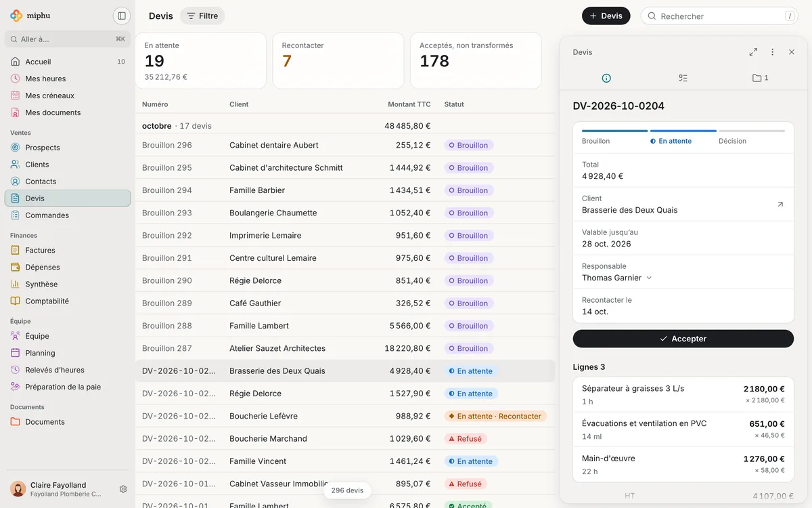Open Brasserie des Deux Quais client link arrow
Image resolution: width=812 pixels, height=508 pixels.
coord(780,204)
